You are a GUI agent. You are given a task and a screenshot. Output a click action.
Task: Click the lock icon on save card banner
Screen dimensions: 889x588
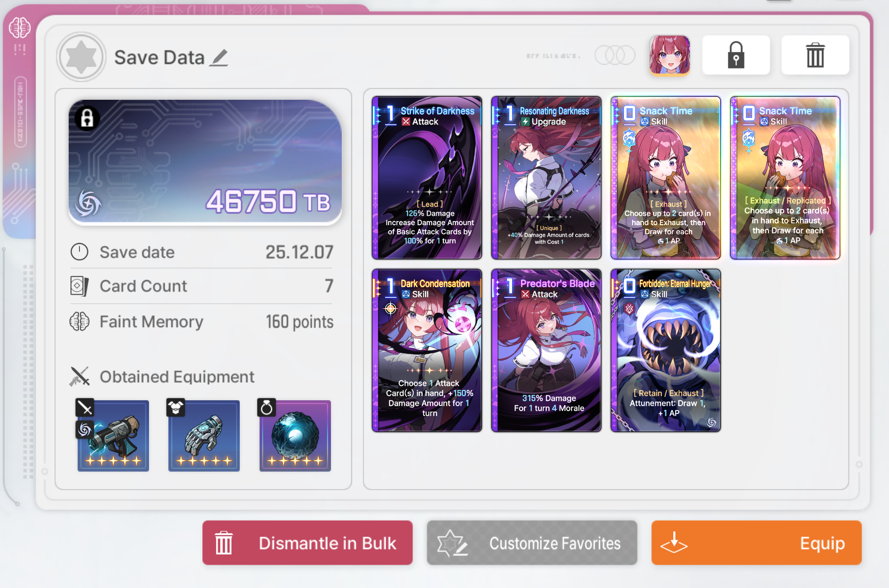click(87, 118)
